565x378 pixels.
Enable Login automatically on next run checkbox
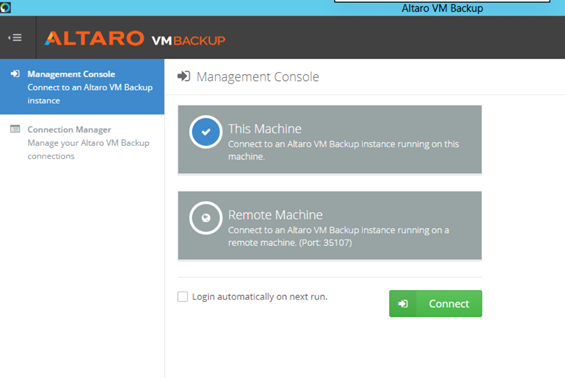(x=183, y=297)
